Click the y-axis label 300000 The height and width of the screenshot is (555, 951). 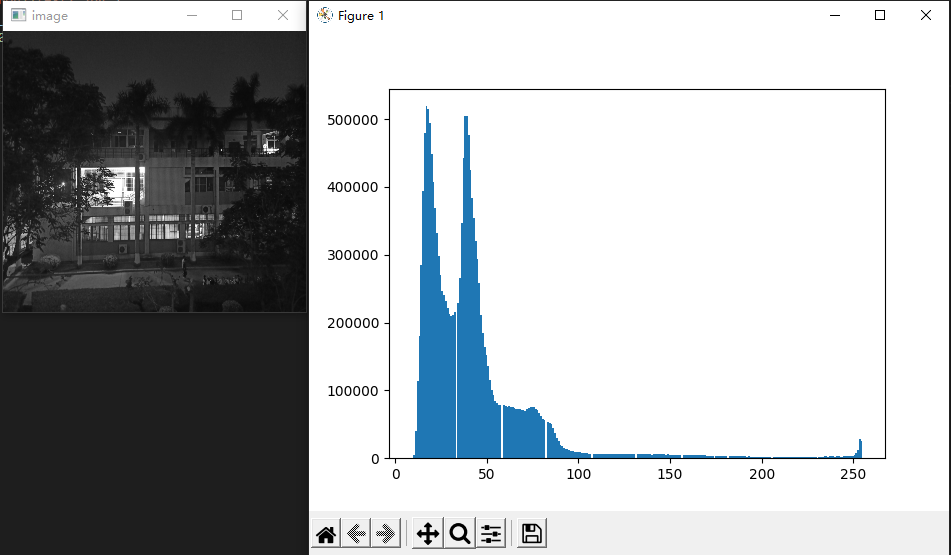click(352, 255)
